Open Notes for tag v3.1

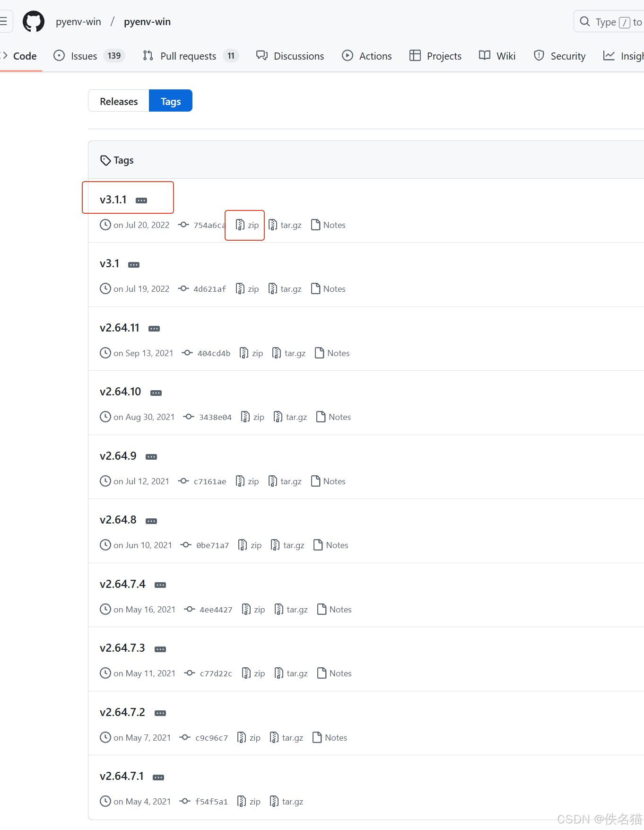[328, 289]
